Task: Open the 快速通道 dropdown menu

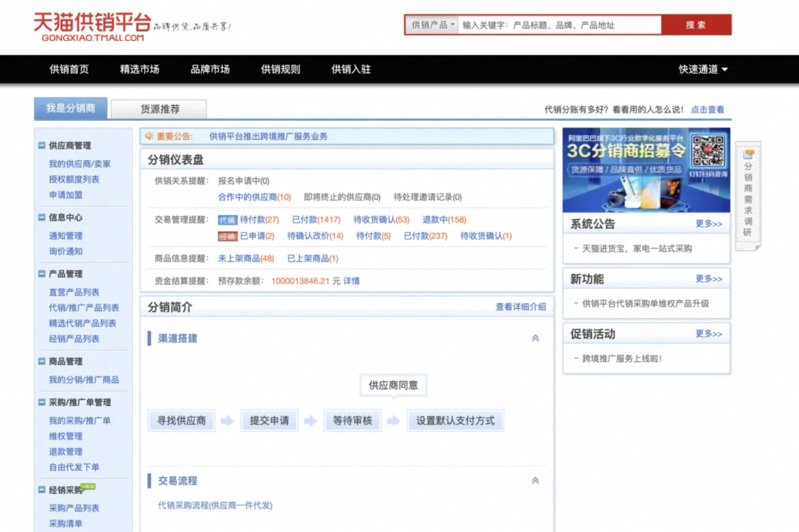Action: click(703, 69)
